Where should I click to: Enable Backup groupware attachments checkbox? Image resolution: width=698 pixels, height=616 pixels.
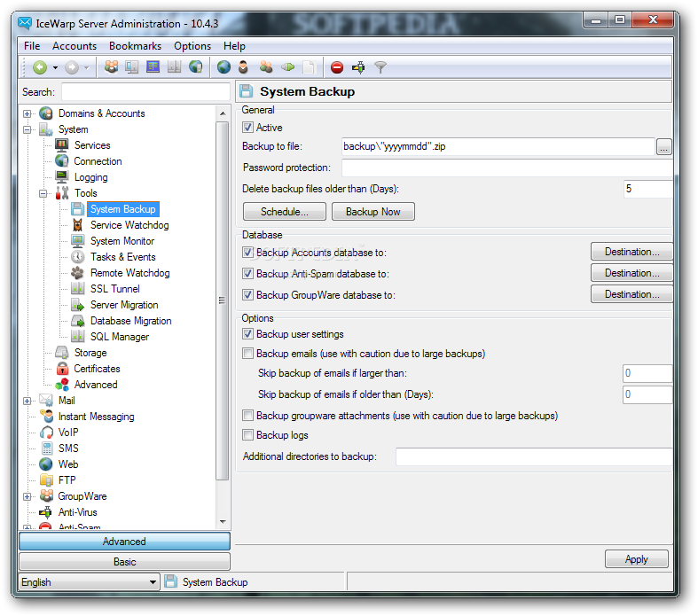pyautogui.click(x=248, y=416)
